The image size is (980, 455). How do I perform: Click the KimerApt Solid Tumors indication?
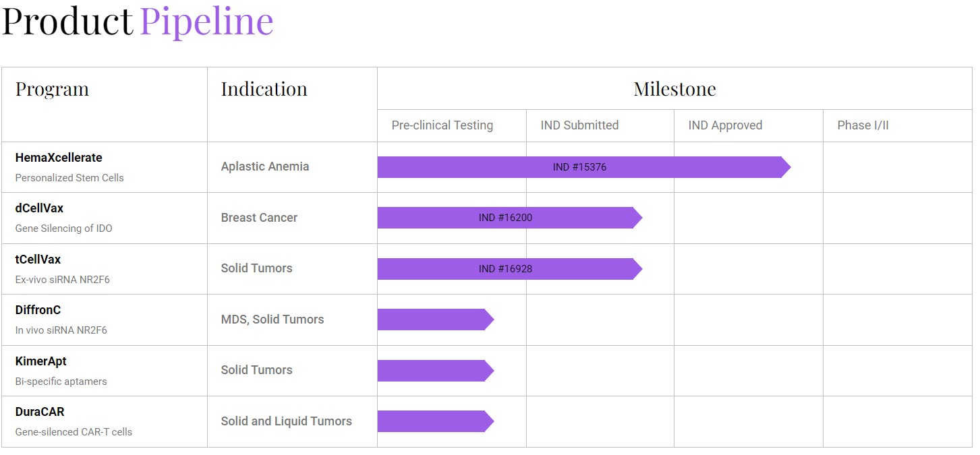[257, 370]
